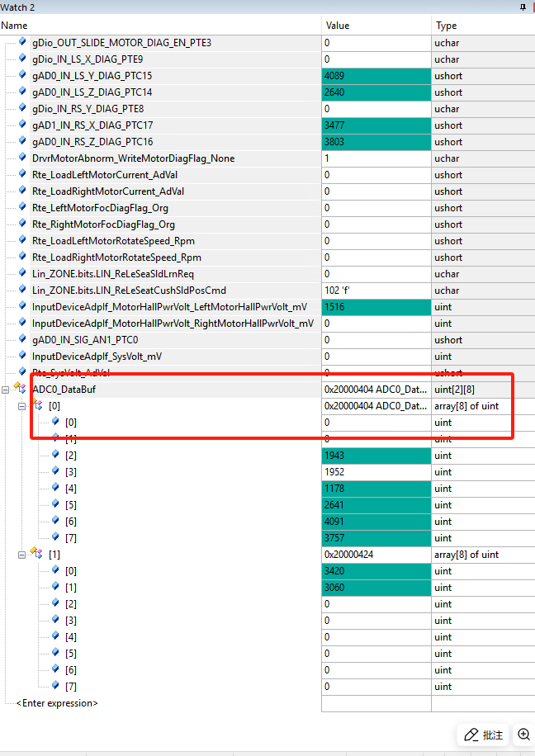The width and height of the screenshot is (535, 756).
Task: Click value 2640 of gAD0_IN_LS_Z_DIAG_PTC14
Action: click(376, 92)
